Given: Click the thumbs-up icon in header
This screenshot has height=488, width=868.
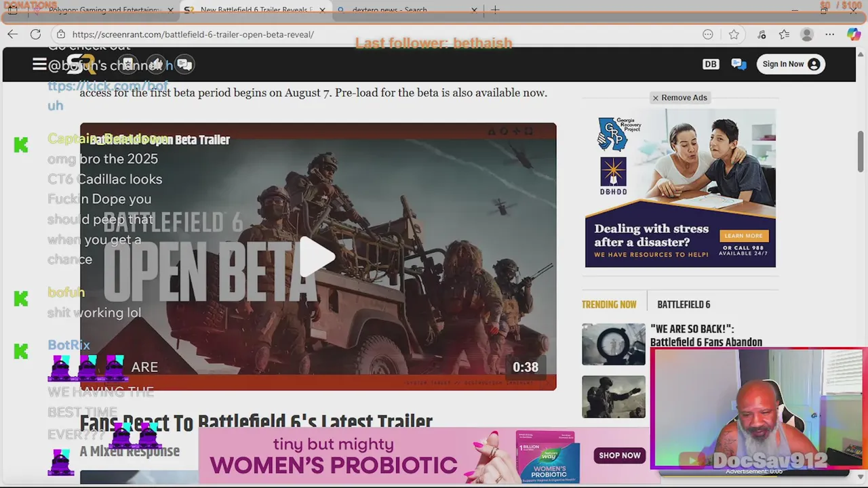Looking at the screenshot, I should click(156, 64).
